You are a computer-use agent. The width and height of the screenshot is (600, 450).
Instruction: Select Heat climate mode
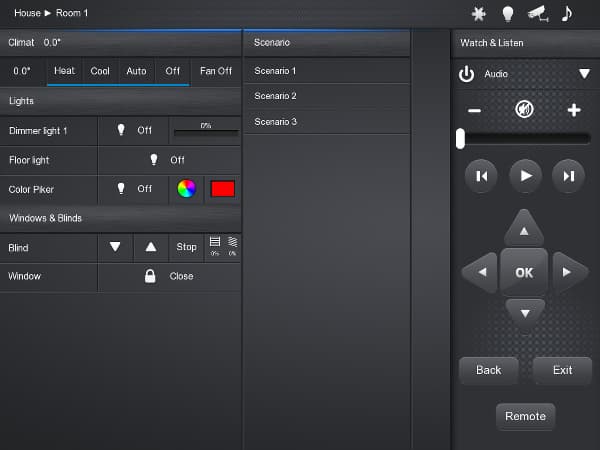(x=64, y=71)
